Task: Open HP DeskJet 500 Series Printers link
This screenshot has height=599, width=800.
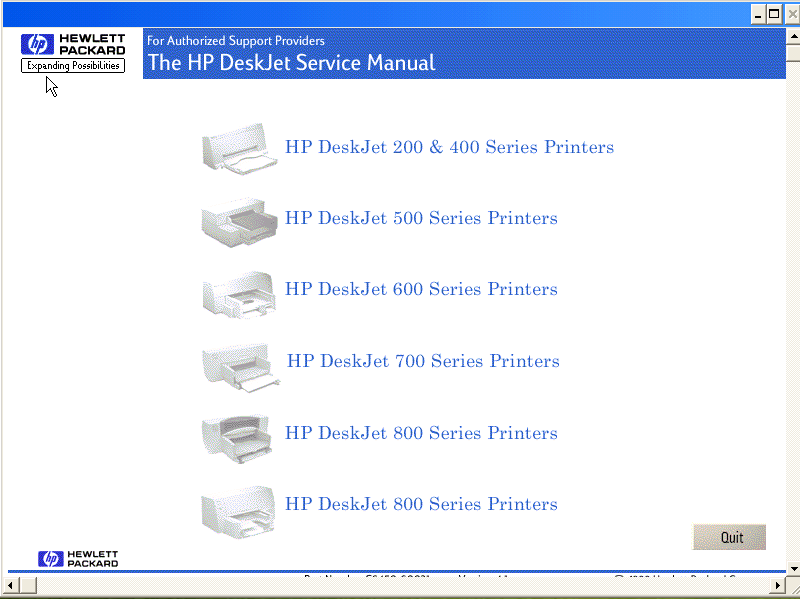Action: tap(421, 218)
